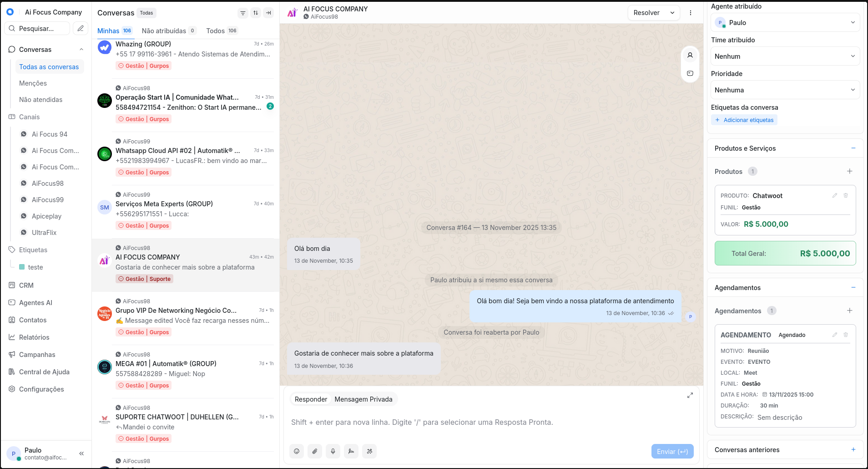Open the Prioridade dropdown showing Nenhuma
Image resolution: width=868 pixels, height=469 pixels.
click(x=785, y=90)
